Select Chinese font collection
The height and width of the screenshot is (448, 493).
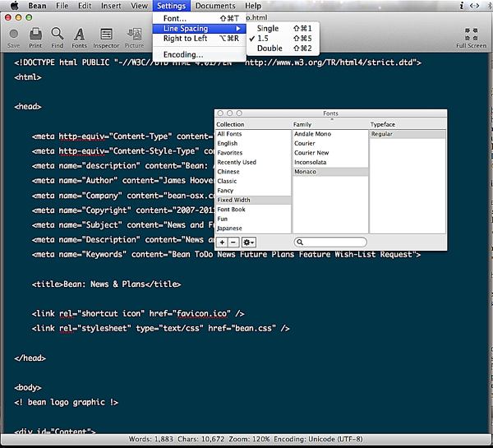tap(253, 172)
